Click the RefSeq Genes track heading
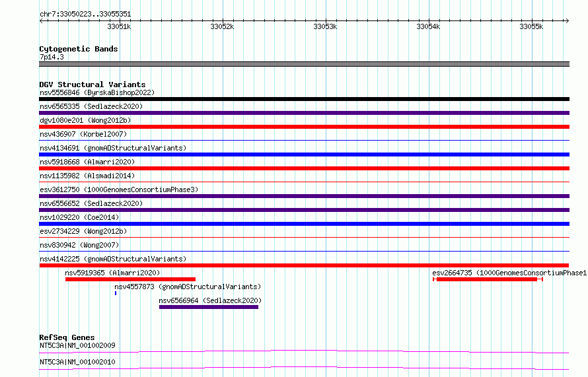The width and height of the screenshot is (588, 377). pyautogui.click(x=67, y=337)
